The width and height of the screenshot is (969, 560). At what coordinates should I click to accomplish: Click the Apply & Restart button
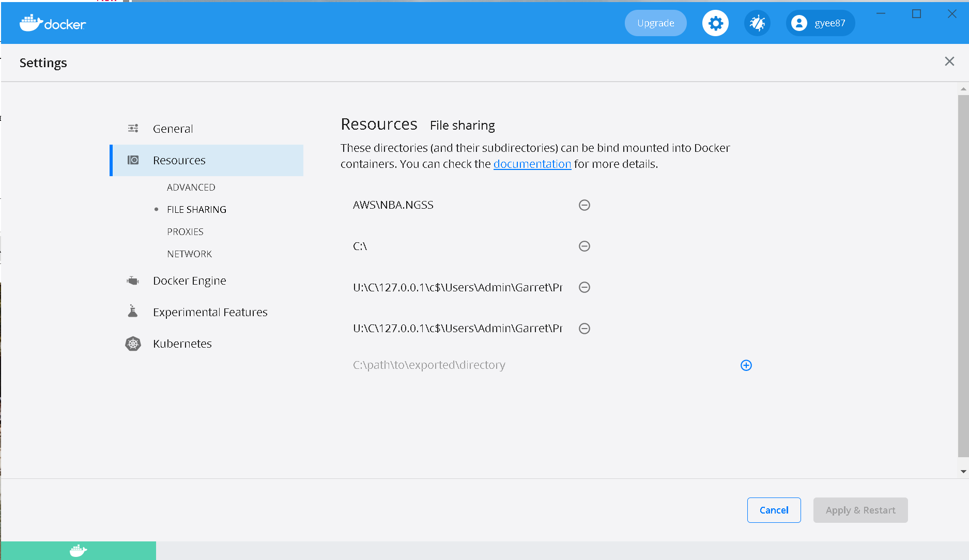[x=860, y=510]
